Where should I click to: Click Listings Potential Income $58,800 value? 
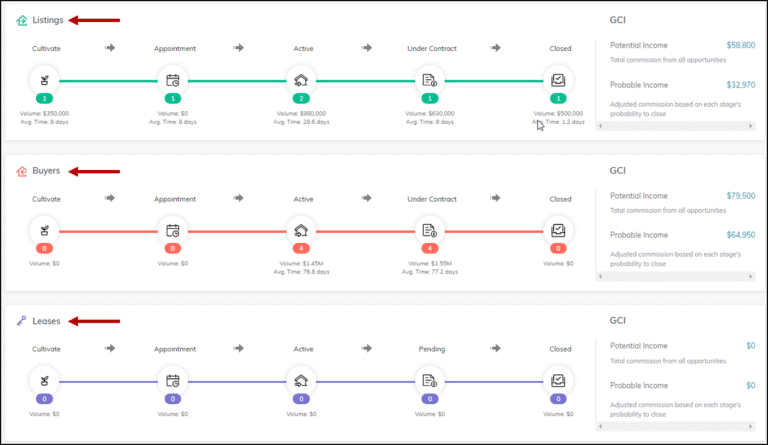(741, 45)
